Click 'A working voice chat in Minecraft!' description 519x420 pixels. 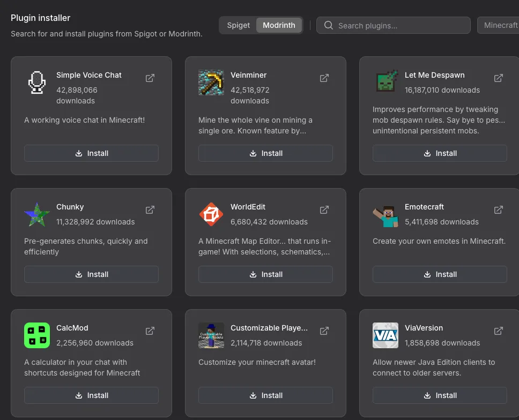[x=84, y=120]
